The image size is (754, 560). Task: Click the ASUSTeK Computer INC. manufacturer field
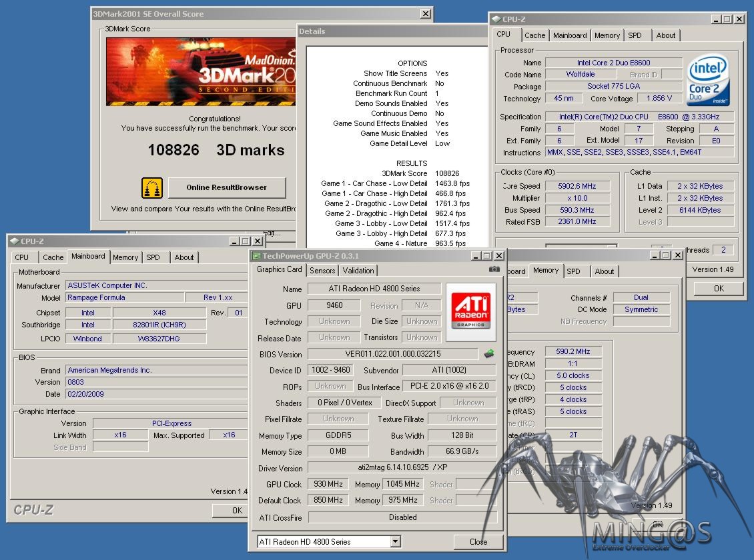click(x=157, y=285)
